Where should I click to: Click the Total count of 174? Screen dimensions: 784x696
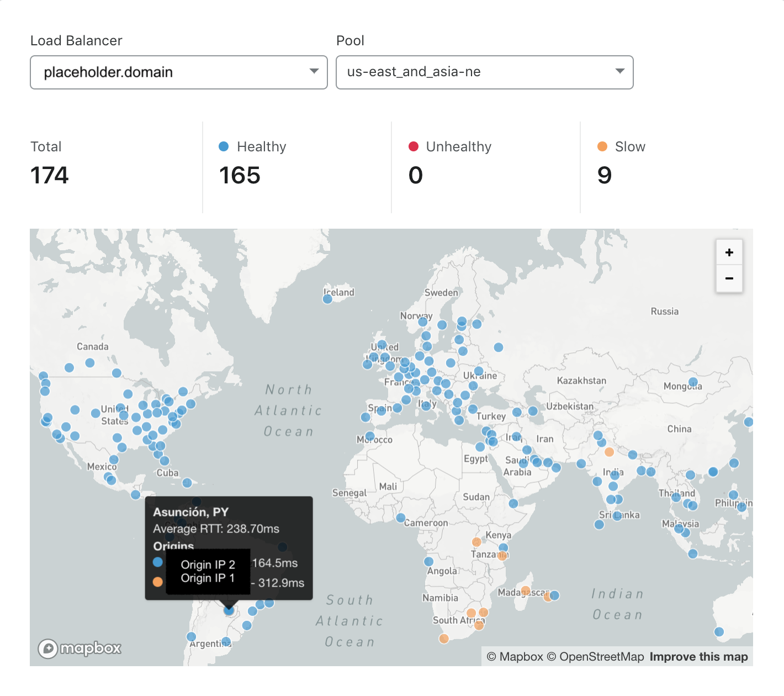point(50,176)
